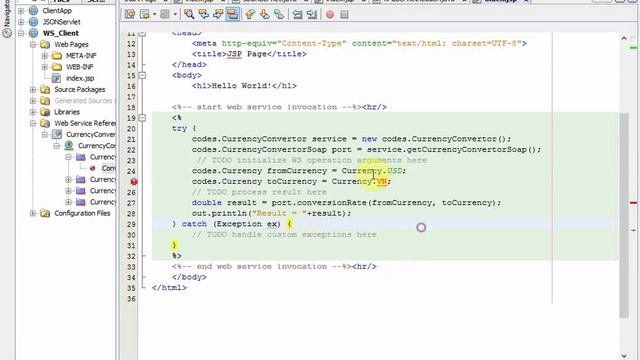Expand the Source Packages node

pos(33,89)
